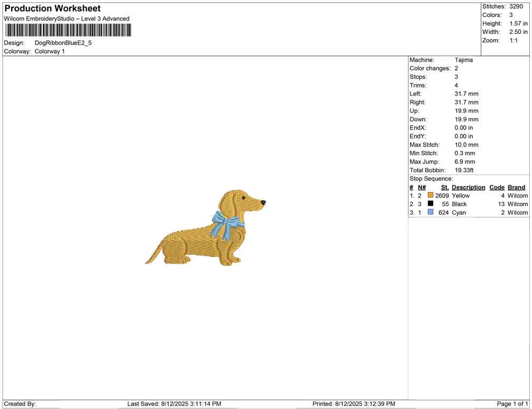
Task: Click the stitch count '624'
Action: click(x=444, y=213)
